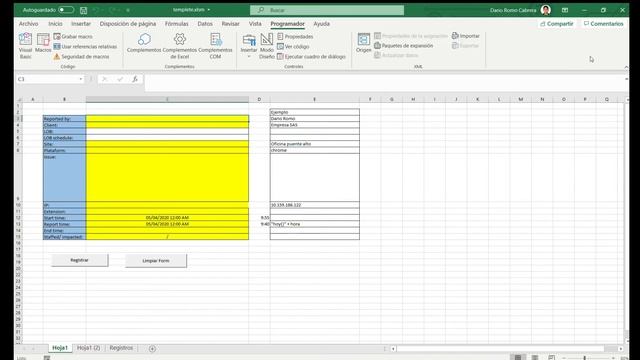Open Complementos de Excel
This screenshot has height=360, width=640.
click(180, 46)
